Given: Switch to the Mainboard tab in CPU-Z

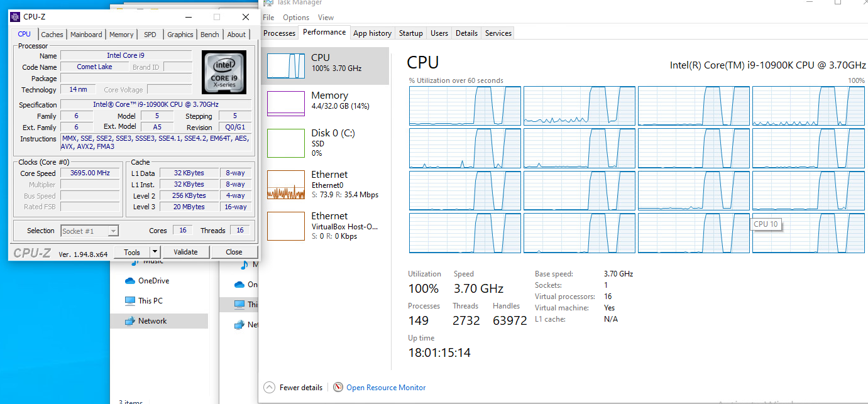Looking at the screenshot, I should click(86, 35).
